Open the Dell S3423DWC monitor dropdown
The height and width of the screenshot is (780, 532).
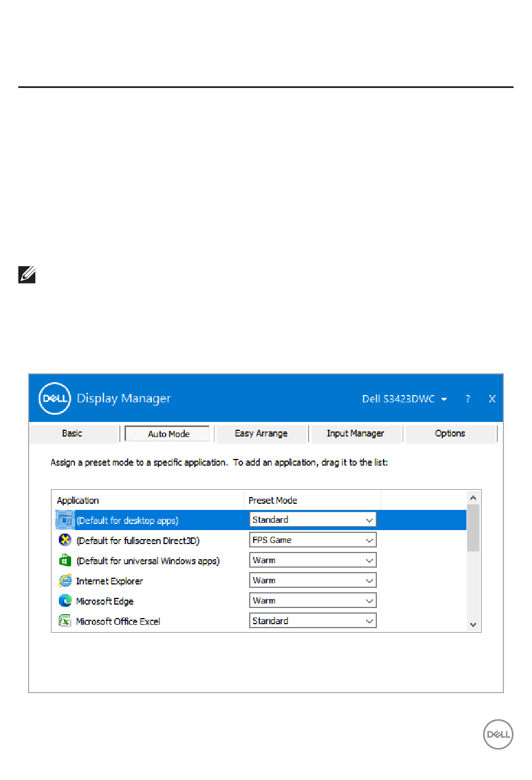click(x=404, y=399)
